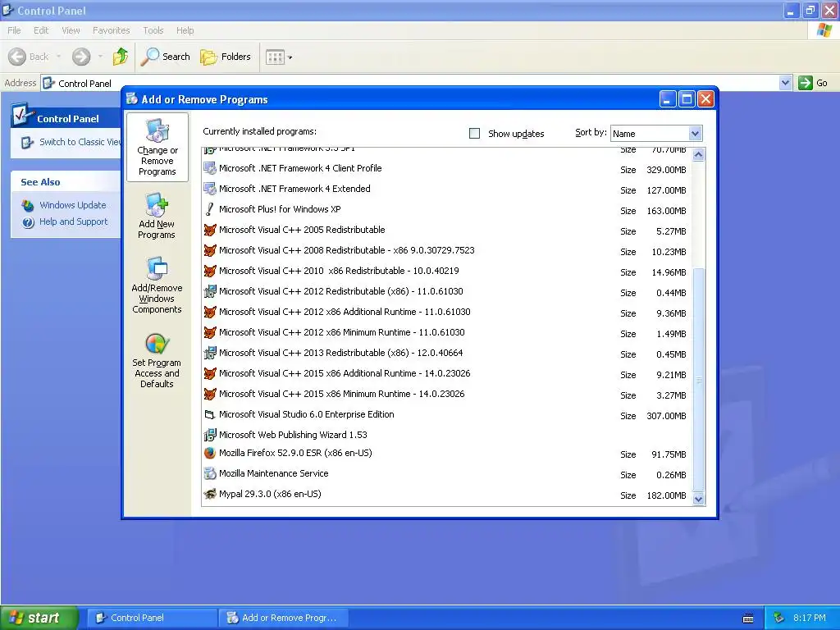Toggle the Folders toolbar button

226,57
